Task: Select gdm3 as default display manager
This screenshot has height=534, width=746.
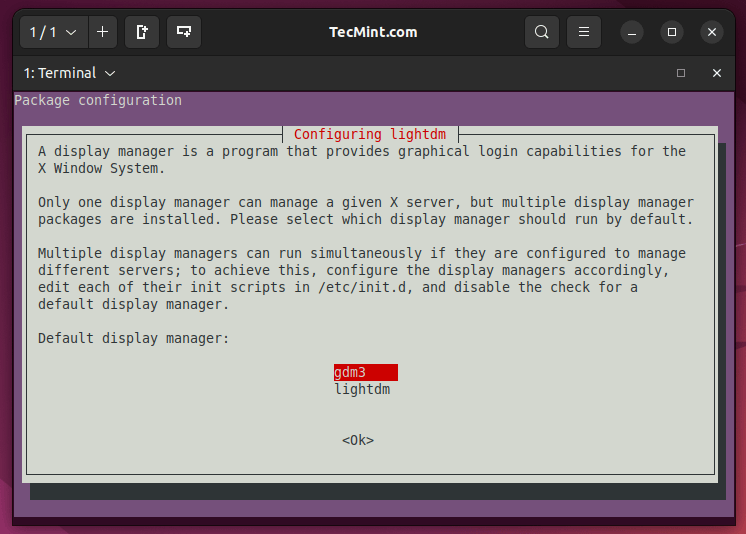Action: pos(365,372)
